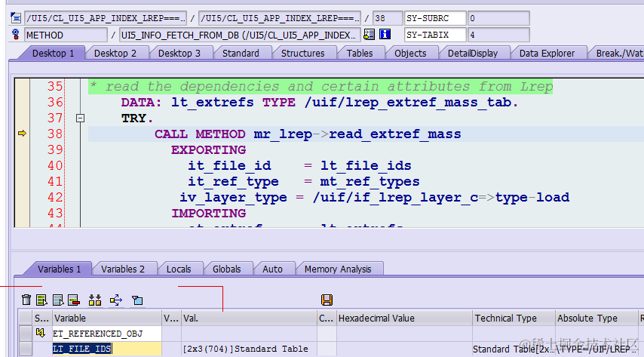The height and width of the screenshot is (357, 644).
Task: Click the ET_REFERENCED_OBJ variable cell
Action: point(107,334)
